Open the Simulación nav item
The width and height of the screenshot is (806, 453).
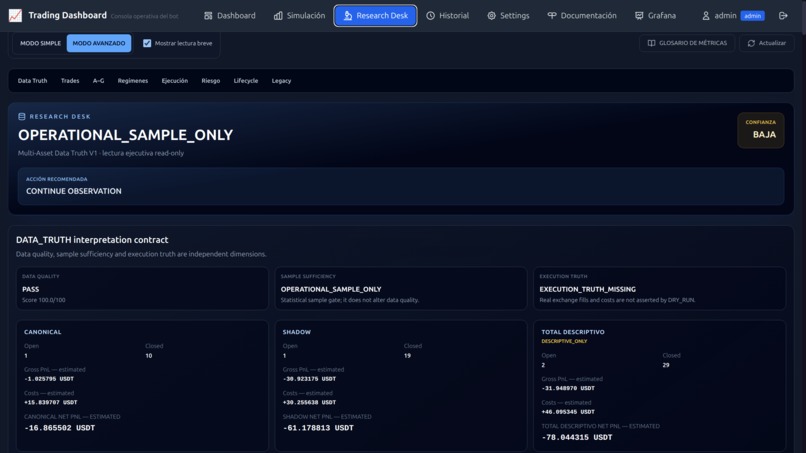(299, 16)
